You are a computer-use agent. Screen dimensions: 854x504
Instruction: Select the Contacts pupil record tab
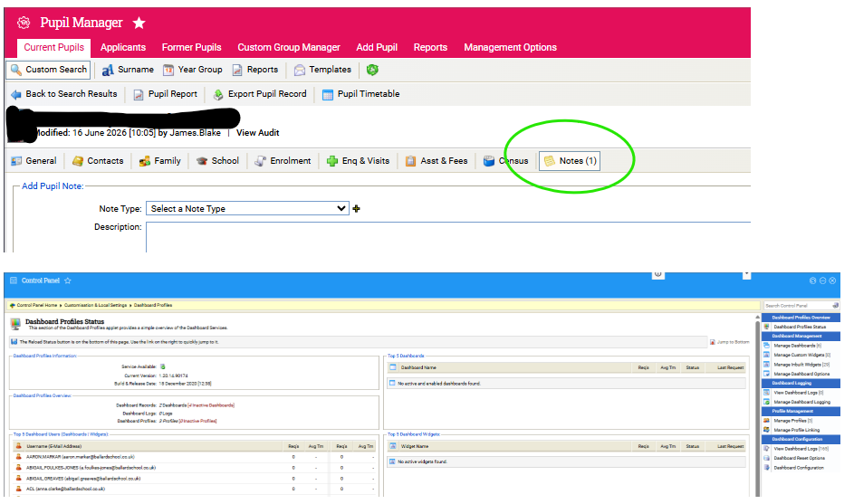tap(98, 161)
